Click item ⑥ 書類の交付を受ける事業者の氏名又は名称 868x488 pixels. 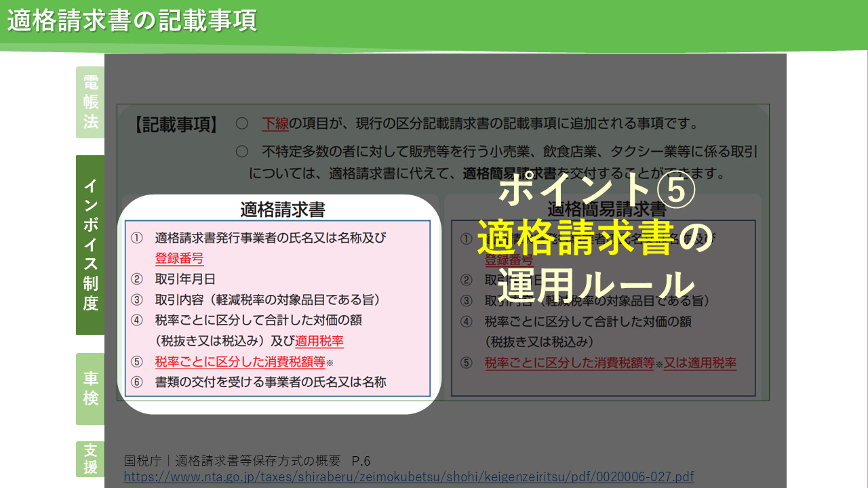click(259, 382)
